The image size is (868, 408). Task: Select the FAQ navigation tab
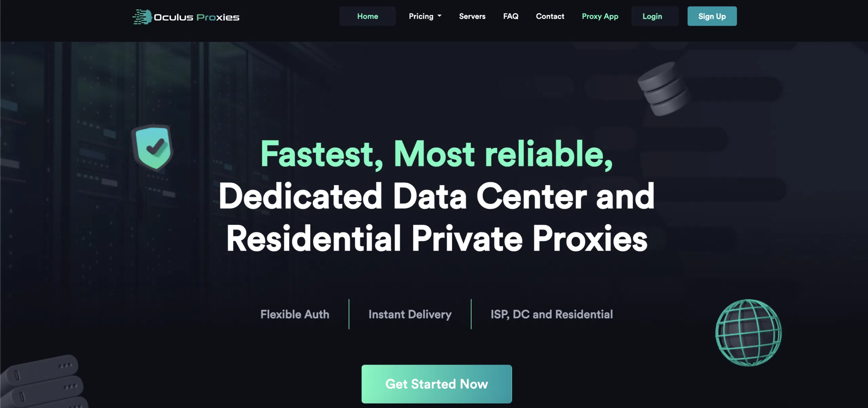(x=510, y=16)
